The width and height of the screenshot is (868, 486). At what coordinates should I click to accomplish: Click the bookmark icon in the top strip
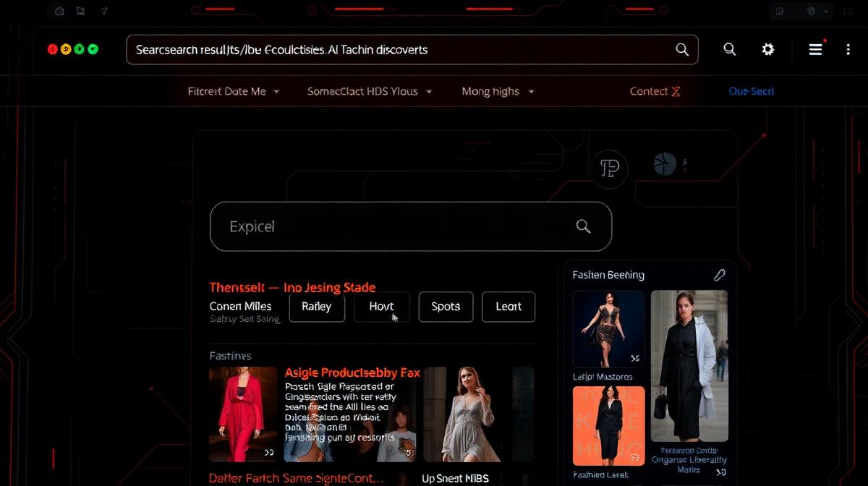coord(80,11)
